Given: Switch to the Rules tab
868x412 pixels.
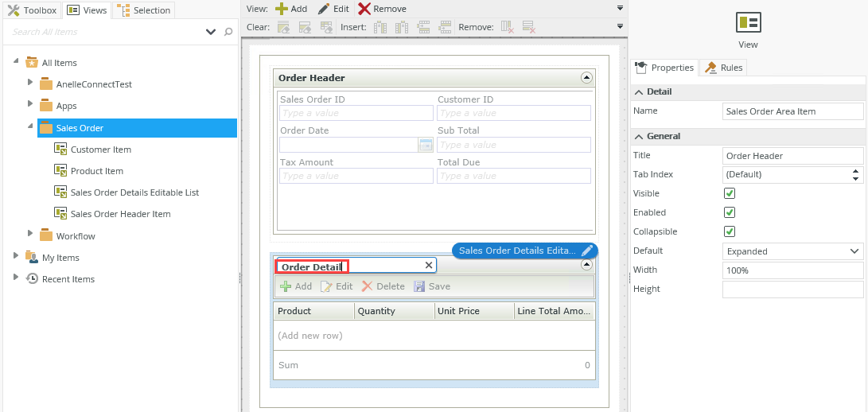Looking at the screenshot, I should (x=723, y=68).
